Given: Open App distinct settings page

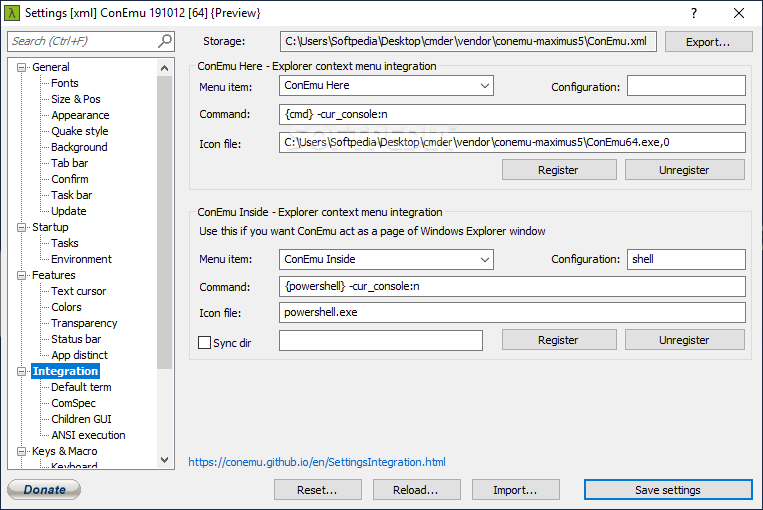Looking at the screenshot, I should (79, 355).
